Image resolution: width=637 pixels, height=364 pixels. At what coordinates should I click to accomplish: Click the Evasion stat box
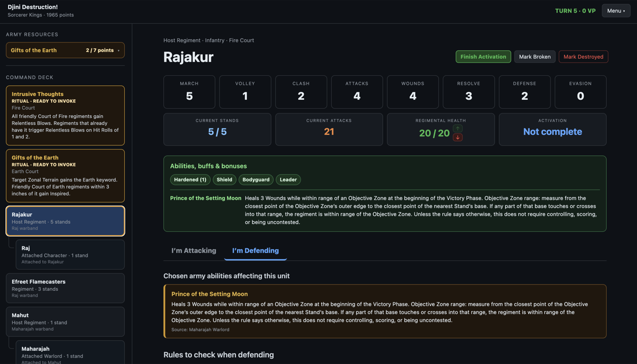[x=580, y=92]
